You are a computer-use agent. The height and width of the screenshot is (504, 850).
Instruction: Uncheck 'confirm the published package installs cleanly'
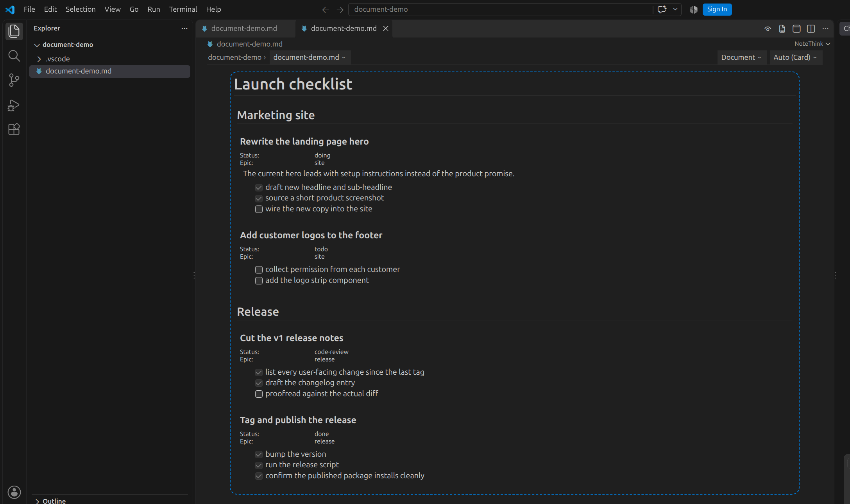pos(259,476)
